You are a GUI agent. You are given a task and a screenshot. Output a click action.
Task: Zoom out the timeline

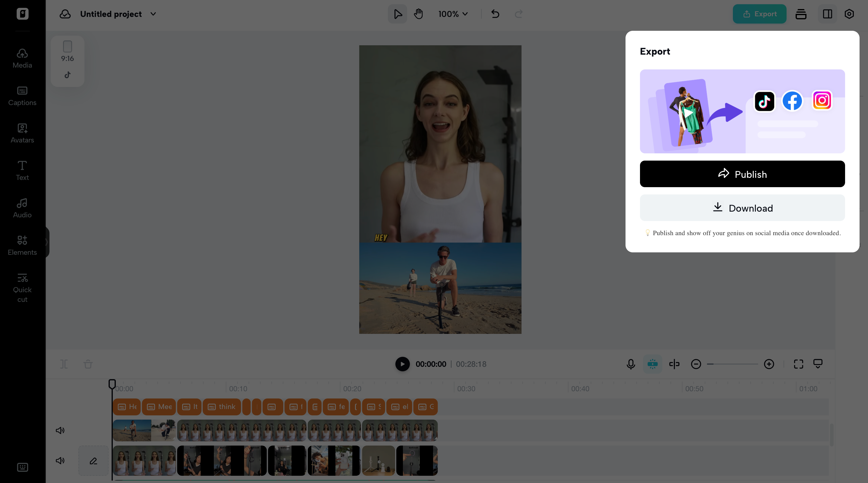tap(696, 364)
